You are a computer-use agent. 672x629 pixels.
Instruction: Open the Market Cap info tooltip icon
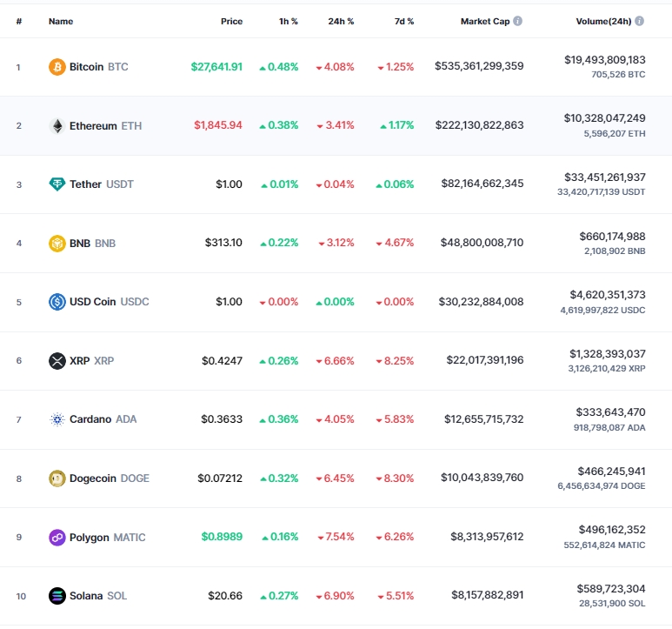point(518,21)
